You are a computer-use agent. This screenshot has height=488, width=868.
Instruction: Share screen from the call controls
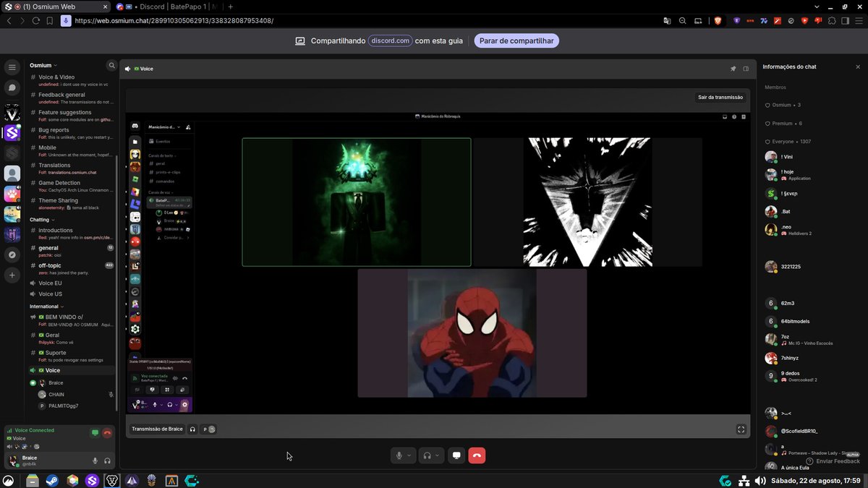tap(456, 455)
